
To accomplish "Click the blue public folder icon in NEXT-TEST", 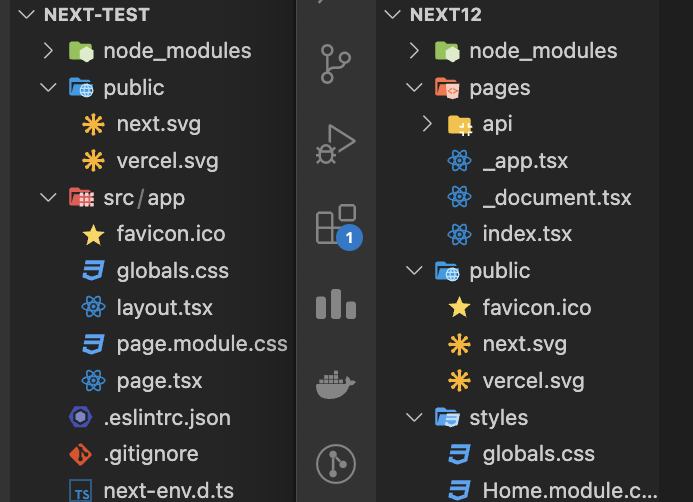I will coord(81,87).
